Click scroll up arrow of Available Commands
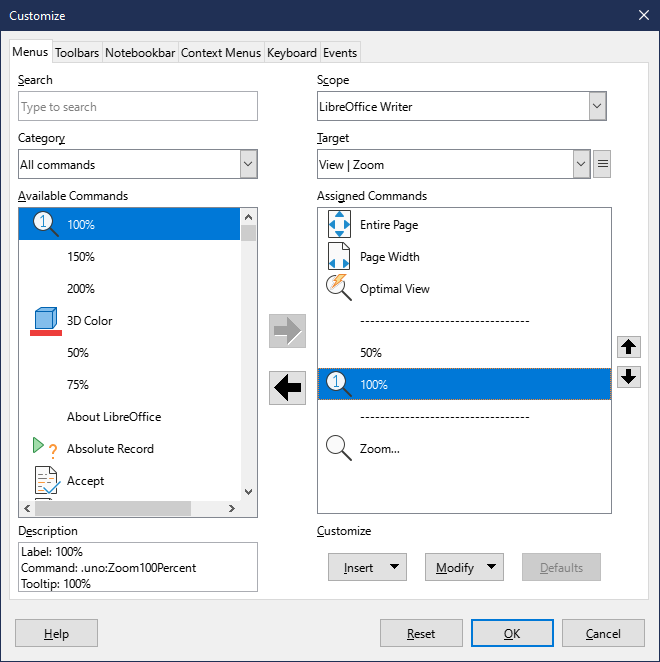This screenshot has width=660, height=662. point(248,217)
